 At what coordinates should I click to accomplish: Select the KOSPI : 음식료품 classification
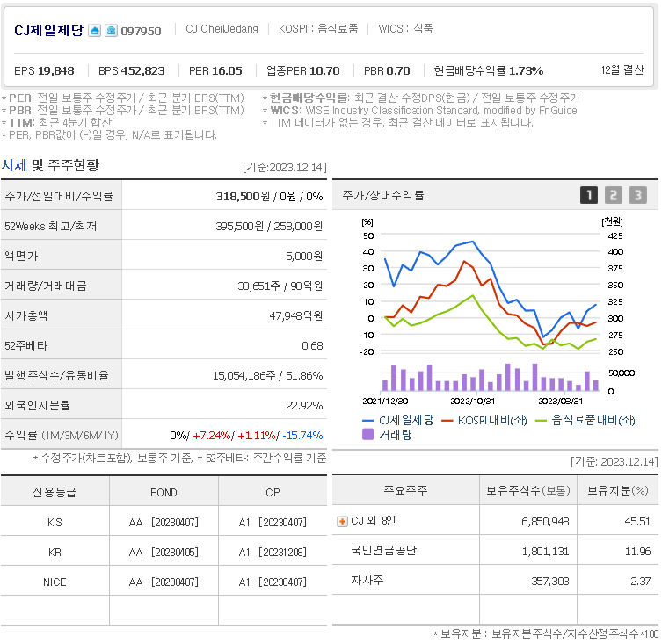tap(318, 29)
